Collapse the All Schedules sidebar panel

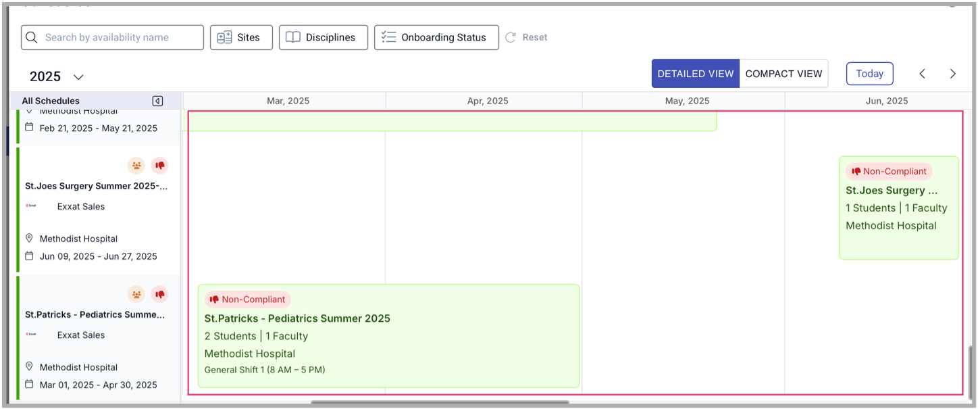(x=157, y=101)
